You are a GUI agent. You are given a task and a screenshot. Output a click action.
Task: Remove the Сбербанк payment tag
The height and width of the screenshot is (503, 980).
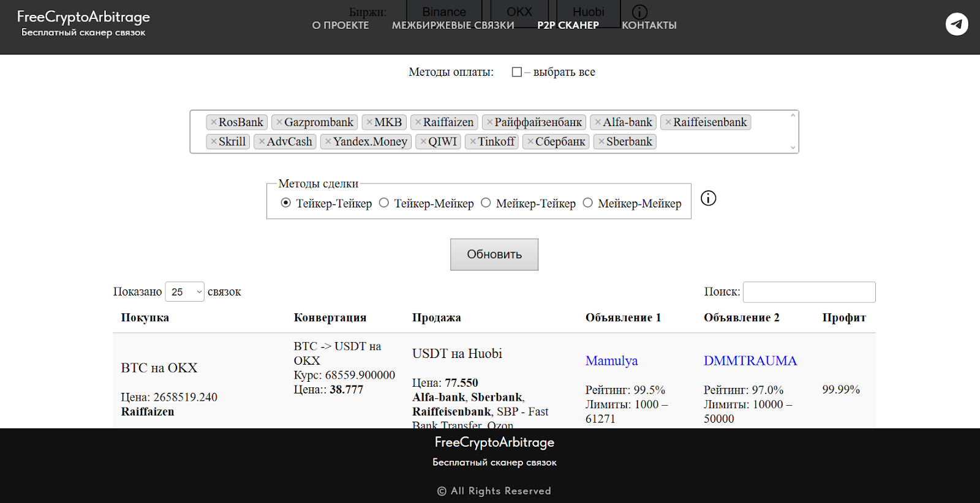click(x=530, y=142)
